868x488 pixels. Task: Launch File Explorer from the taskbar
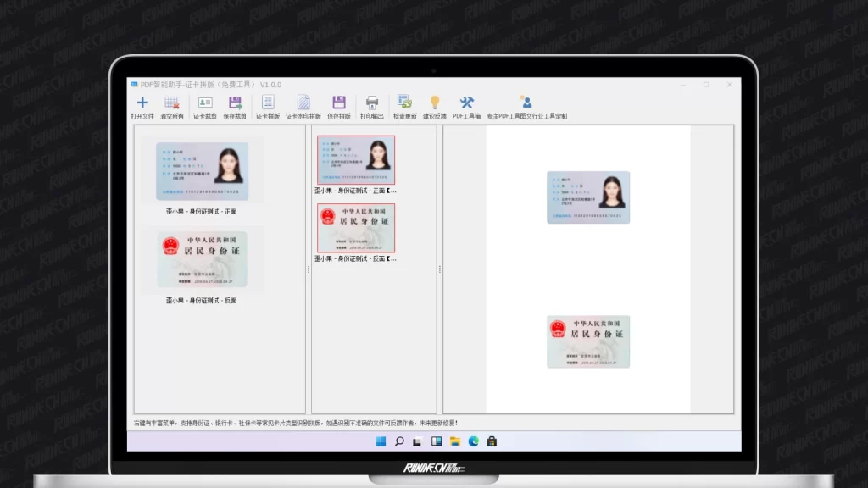[455, 441]
